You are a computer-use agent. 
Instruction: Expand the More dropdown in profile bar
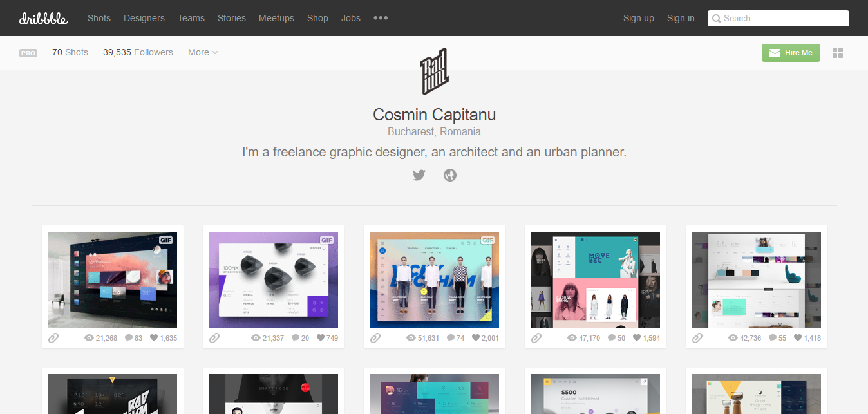coord(203,52)
